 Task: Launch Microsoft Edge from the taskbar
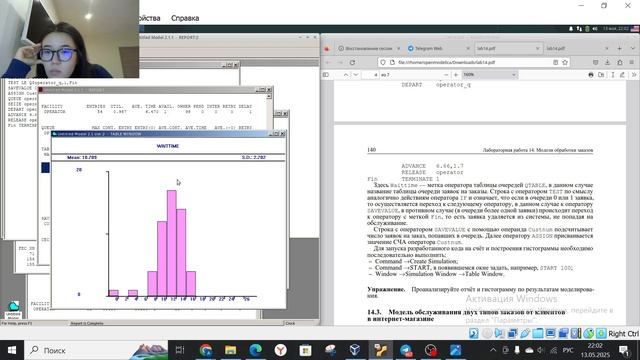click(x=256, y=350)
